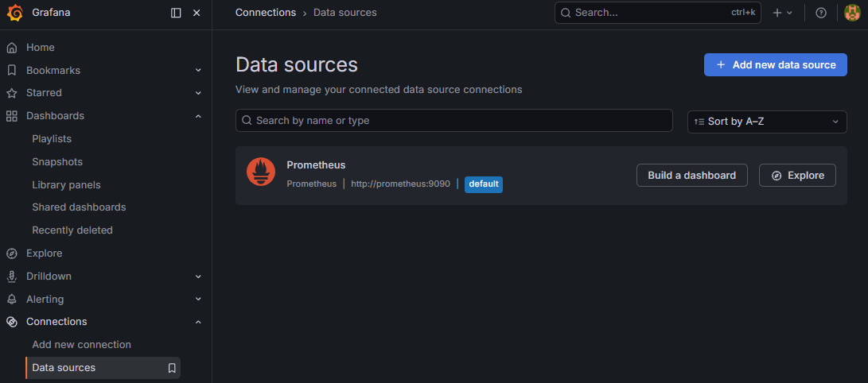Image resolution: width=868 pixels, height=383 pixels.
Task: Open Library panels menu item
Action: coord(66,184)
